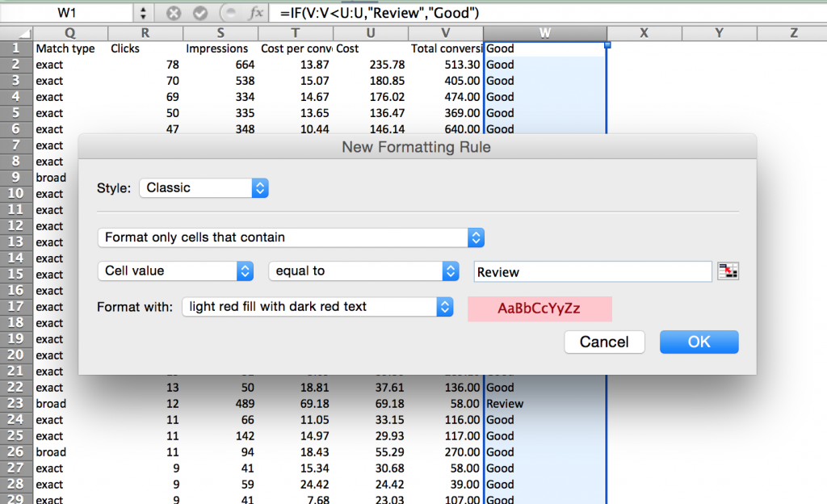Click the 'Total conversi' header cell
827x504 pixels.
click(x=446, y=48)
